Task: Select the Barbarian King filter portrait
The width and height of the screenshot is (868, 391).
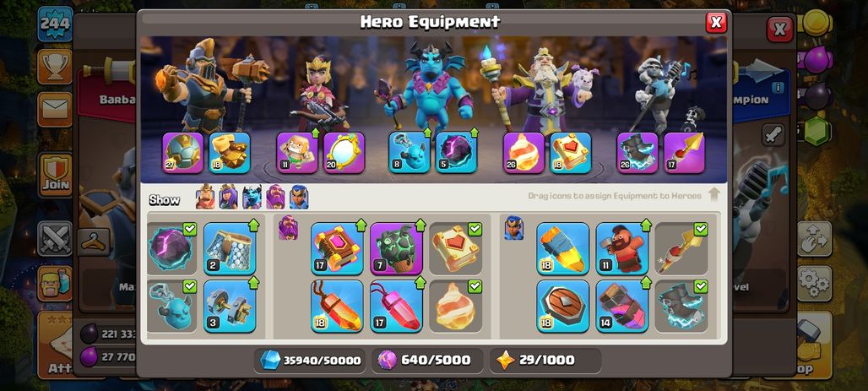Action: pos(205,197)
